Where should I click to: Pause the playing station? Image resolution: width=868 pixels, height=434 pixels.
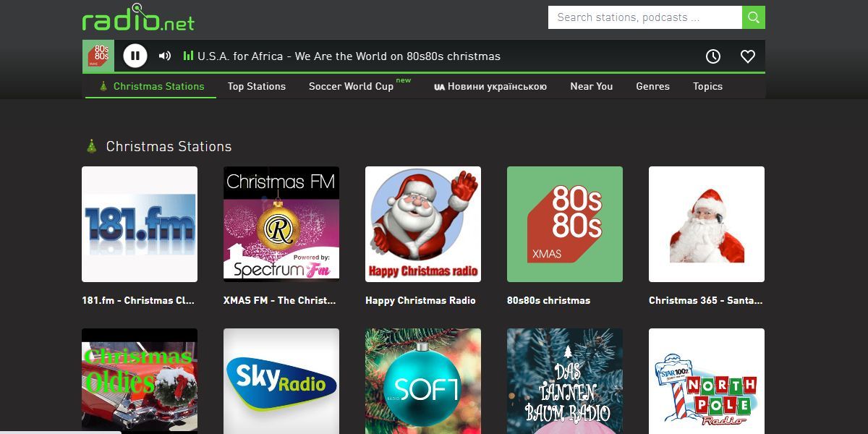[x=135, y=56]
